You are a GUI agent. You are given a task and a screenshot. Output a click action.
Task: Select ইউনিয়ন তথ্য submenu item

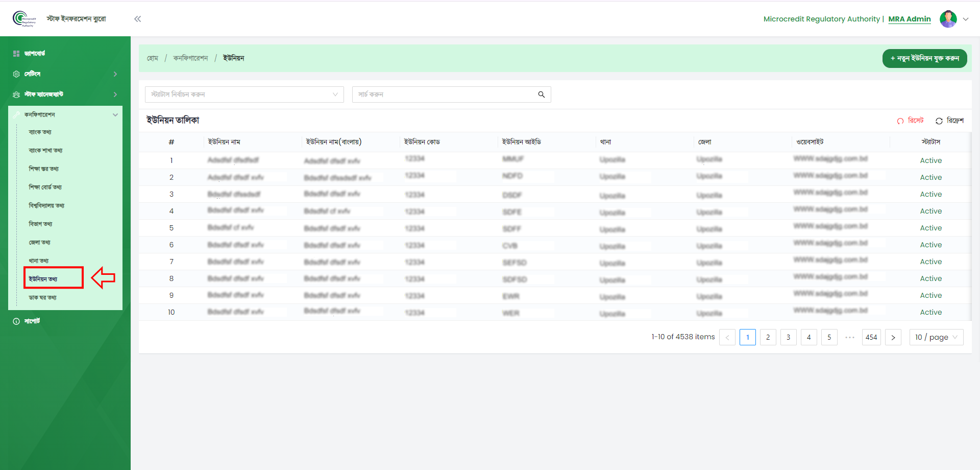point(43,279)
